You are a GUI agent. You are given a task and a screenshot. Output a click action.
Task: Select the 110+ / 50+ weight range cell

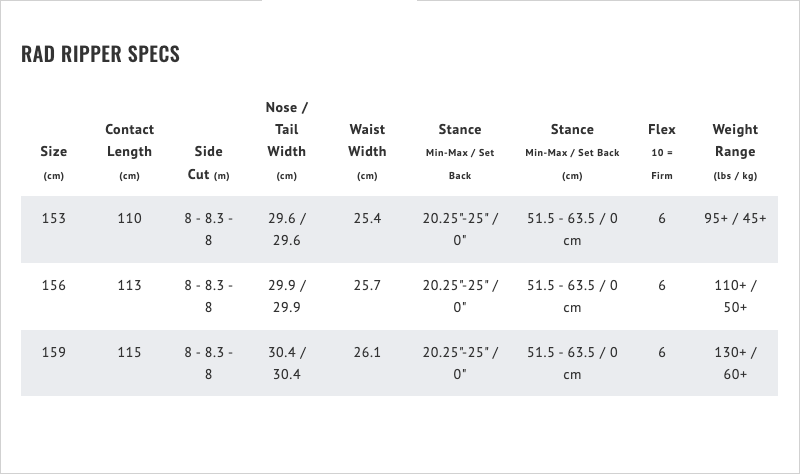[x=735, y=296]
